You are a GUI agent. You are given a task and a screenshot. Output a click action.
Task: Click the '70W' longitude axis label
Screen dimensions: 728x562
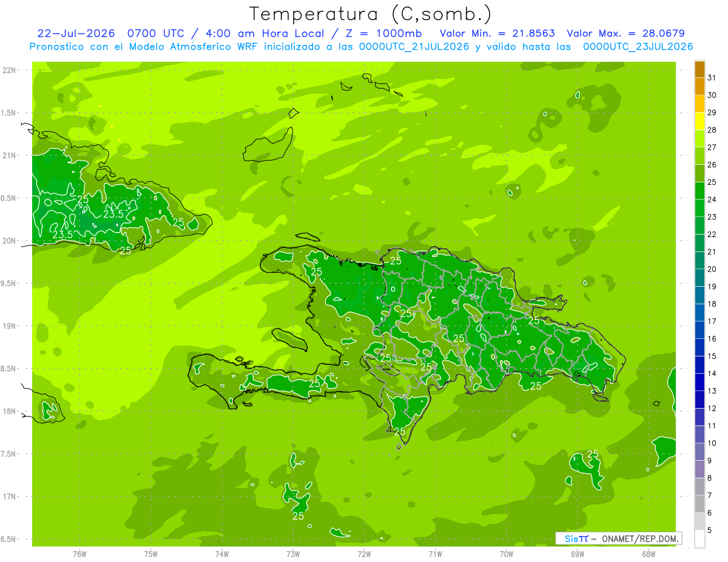(507, 554)
